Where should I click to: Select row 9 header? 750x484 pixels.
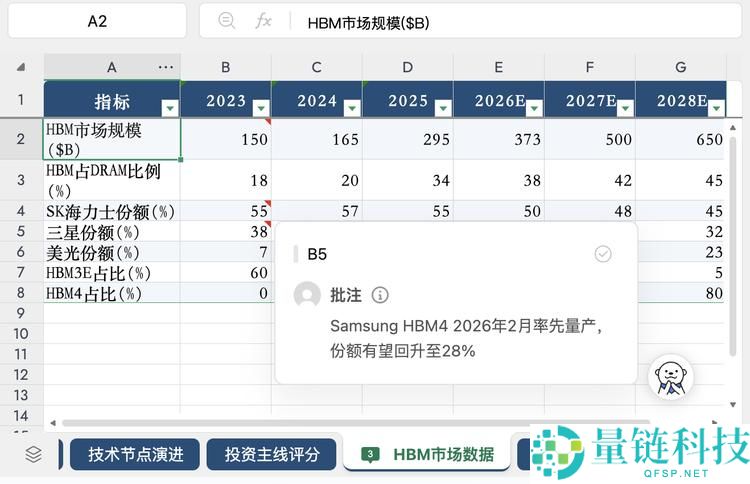[21, 313]
